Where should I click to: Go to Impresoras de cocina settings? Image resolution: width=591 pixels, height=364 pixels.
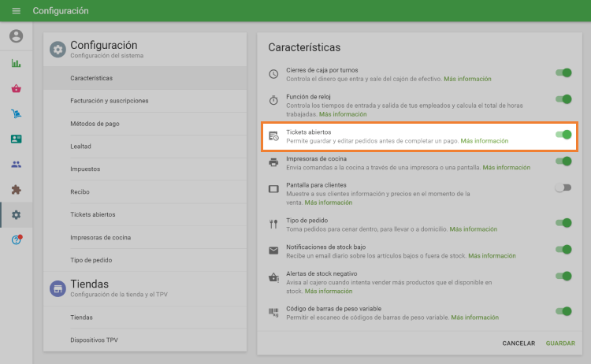coord(101,237)
